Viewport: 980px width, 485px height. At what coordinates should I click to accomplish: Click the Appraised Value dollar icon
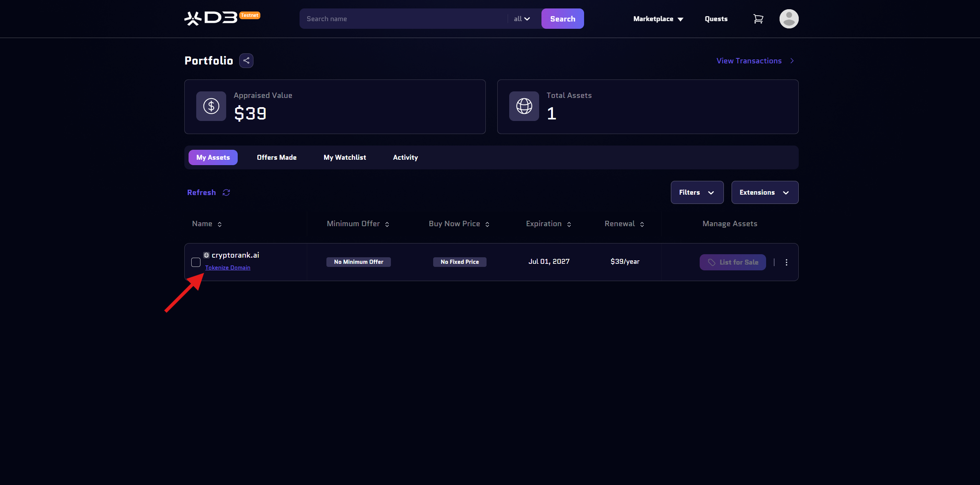tap(211, 106)
